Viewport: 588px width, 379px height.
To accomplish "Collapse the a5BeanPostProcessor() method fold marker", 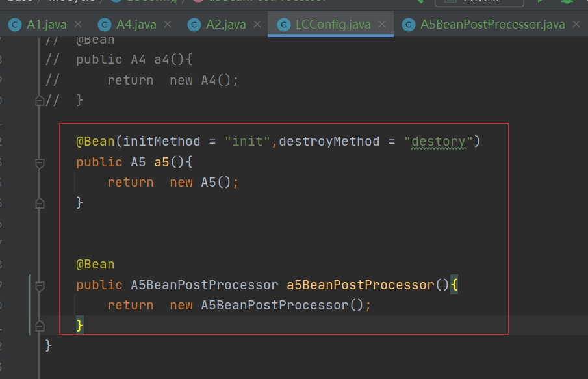I will (x=40, y=286).
